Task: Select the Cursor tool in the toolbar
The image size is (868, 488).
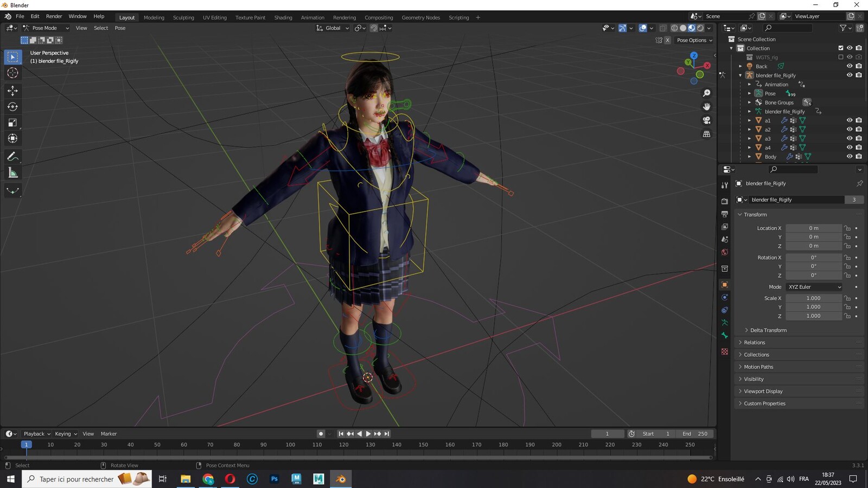Action: (12, 73)
